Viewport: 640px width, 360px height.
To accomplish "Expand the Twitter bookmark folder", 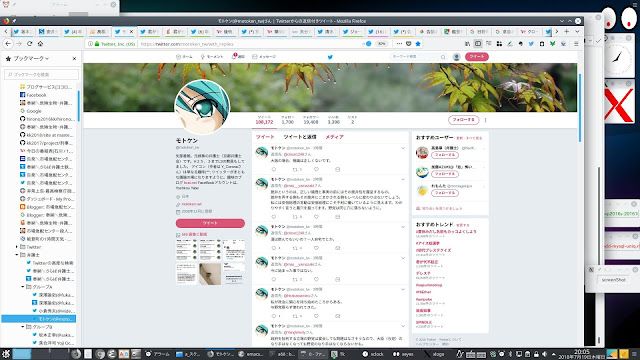I will pyautogui.click(x=17, y=247).
